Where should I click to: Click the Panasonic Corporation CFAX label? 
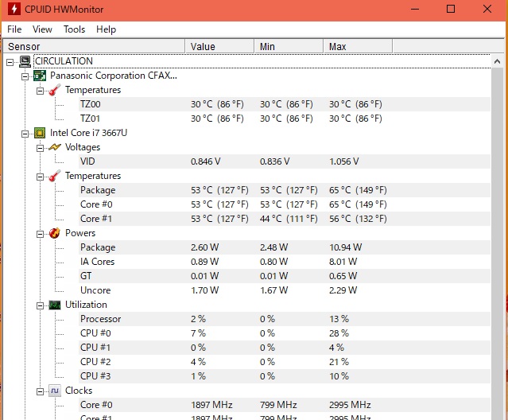(x=114, y=76)
